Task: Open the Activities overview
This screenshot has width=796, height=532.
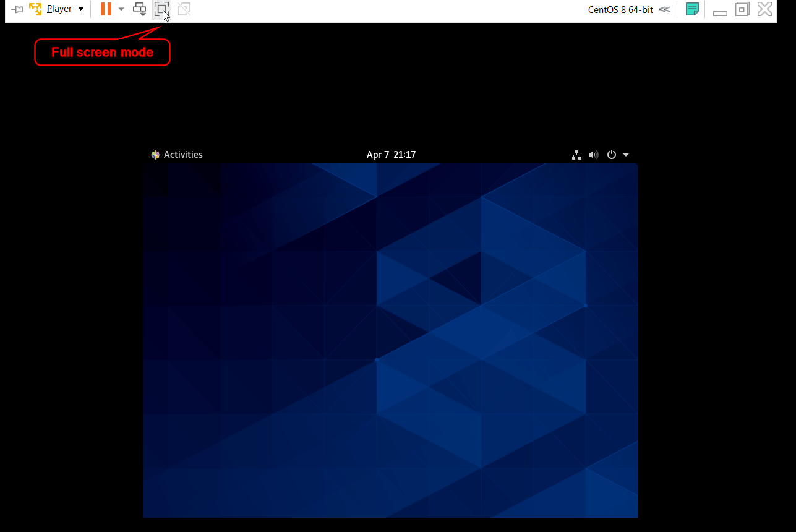Action: click(x=177, y=154)
